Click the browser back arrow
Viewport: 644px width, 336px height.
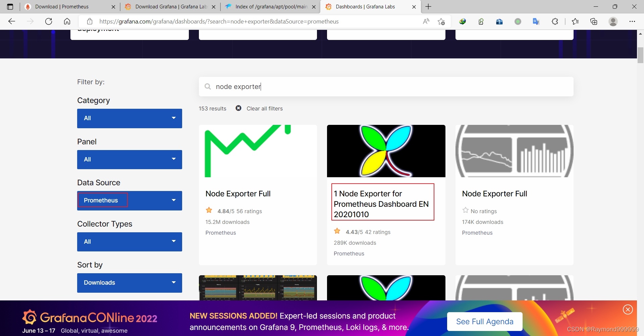pos(12,21)
